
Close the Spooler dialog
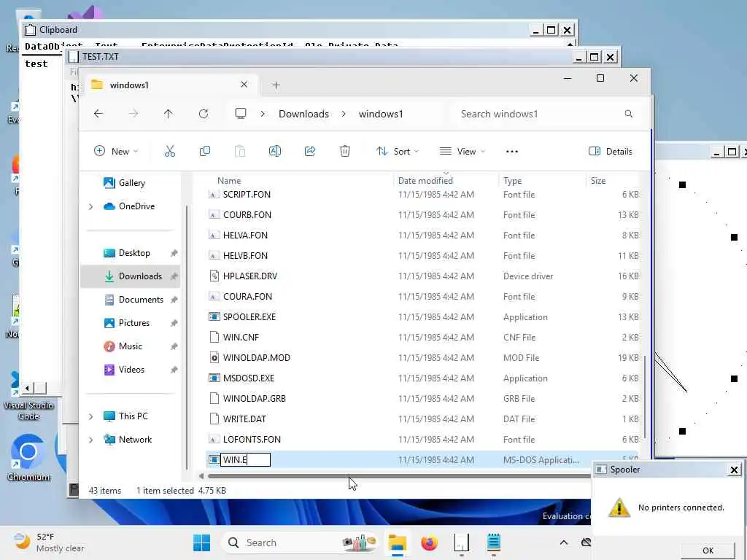coord(734,470)
